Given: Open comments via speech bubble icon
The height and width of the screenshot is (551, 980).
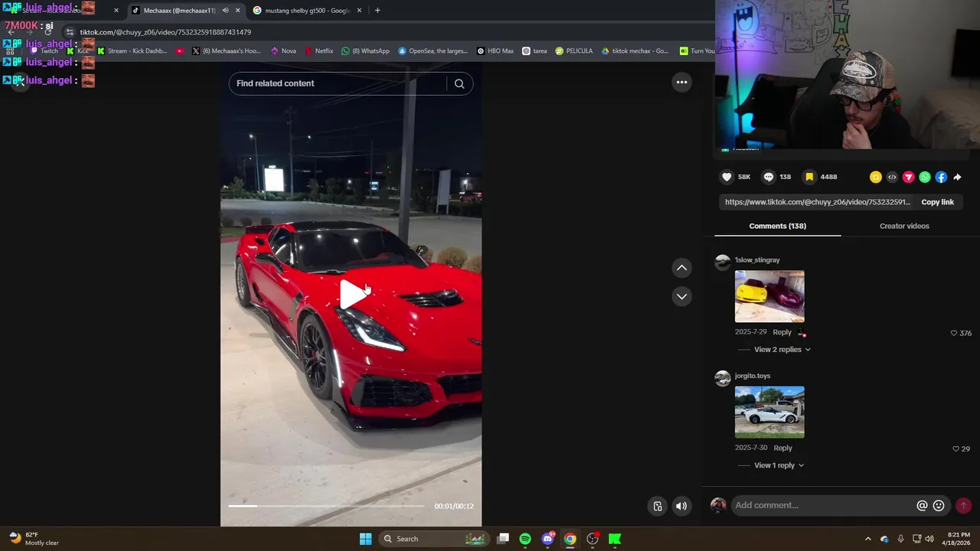Looking at the screenshot, I should point(769,177).
